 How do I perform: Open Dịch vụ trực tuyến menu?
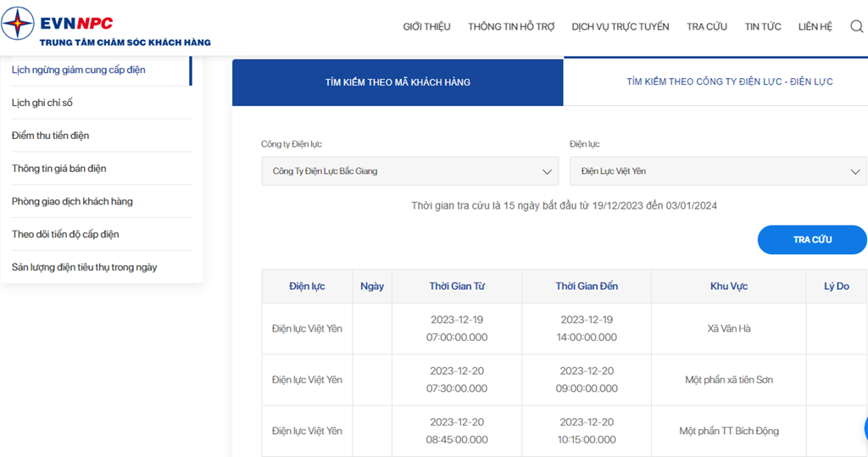click(x=620, y=26)
